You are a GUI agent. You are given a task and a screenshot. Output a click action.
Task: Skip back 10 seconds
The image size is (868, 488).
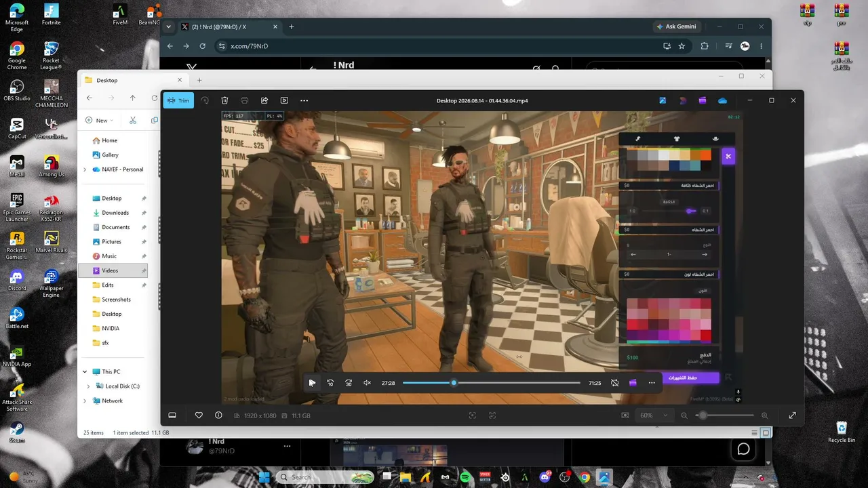pyautogui.click(x=330, y=383)
